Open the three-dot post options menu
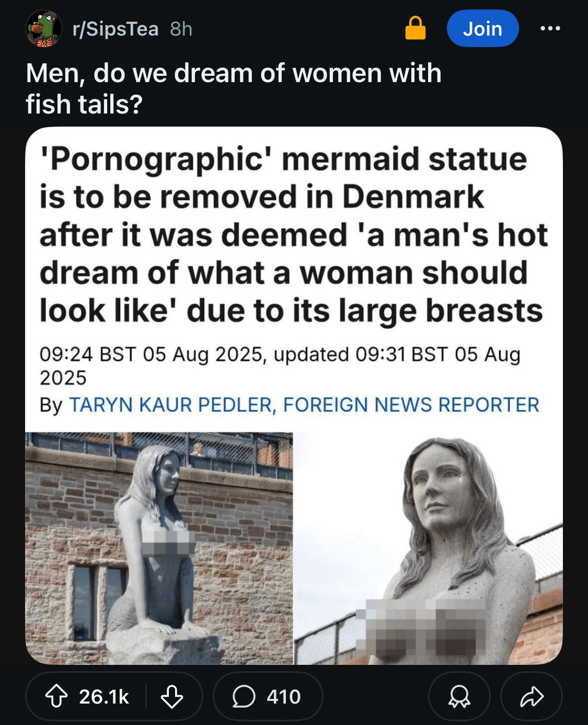Viewport: 588px width, 725px height. point(550,29)
